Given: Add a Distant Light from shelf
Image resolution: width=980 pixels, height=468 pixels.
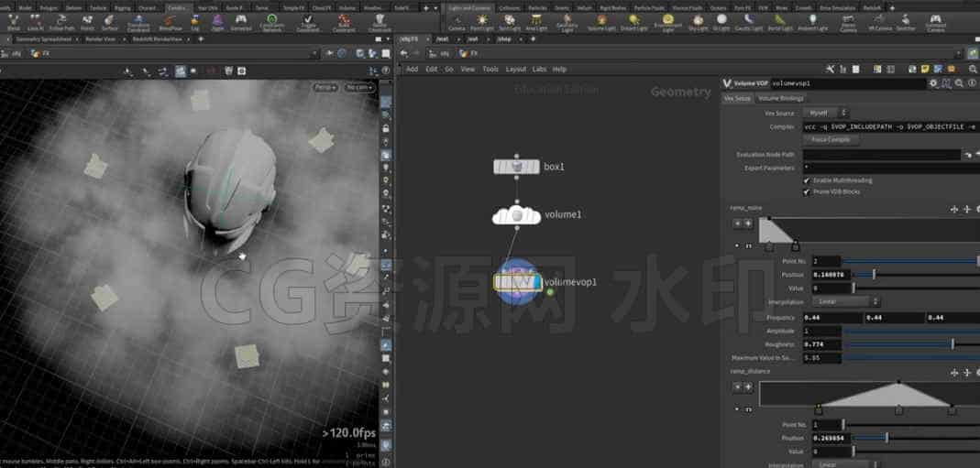Looking at the screenshot, I should pyautogui.click(x=633, y=23).
